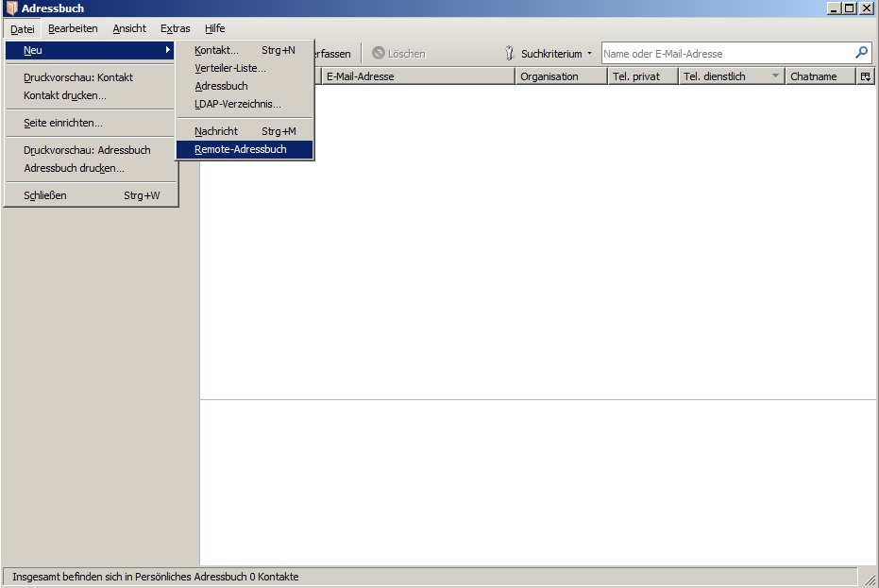Select Adressbuch drucken... menu item
This screenshot has height=588, width=879.
coord(90,168)
